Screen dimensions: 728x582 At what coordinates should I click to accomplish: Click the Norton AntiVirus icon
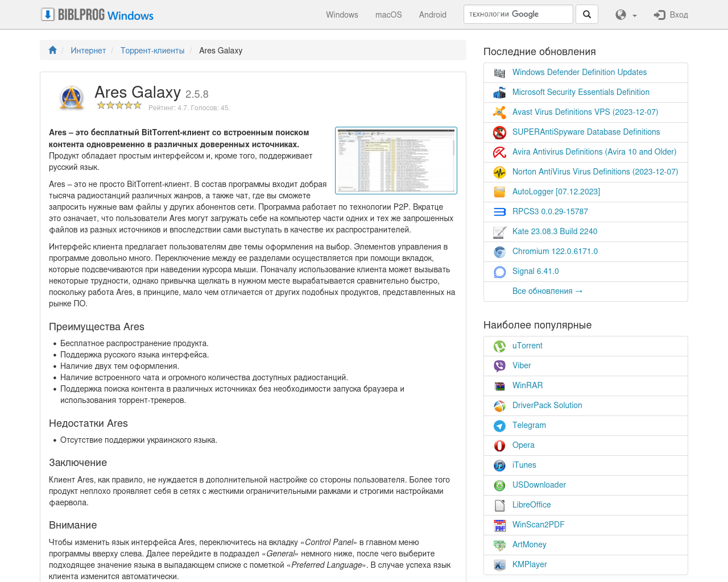click(x=499, y=172)
